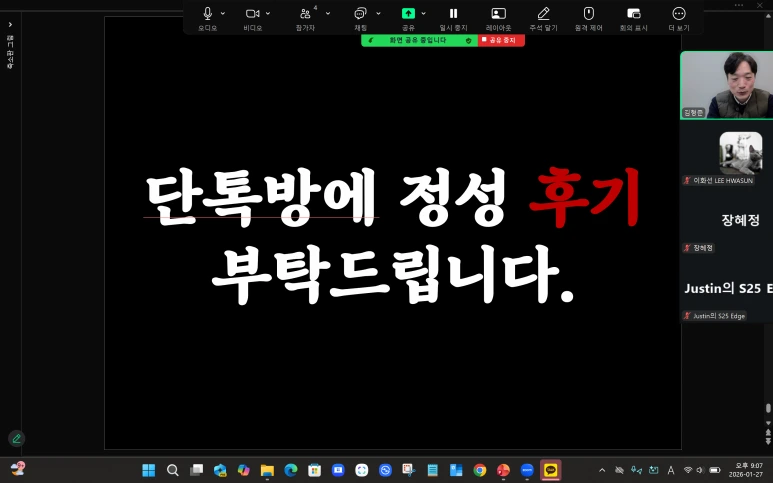Viewport: 773px width, 483px height.
Task: Click the green pencil icon at bottom left
Action: [16, 438]
